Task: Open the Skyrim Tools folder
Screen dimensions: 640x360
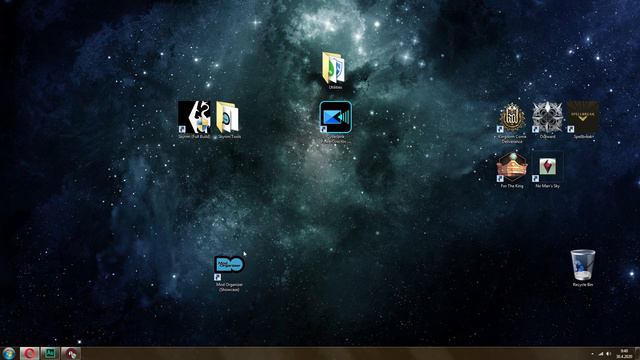Action: [x=228, y=120]
